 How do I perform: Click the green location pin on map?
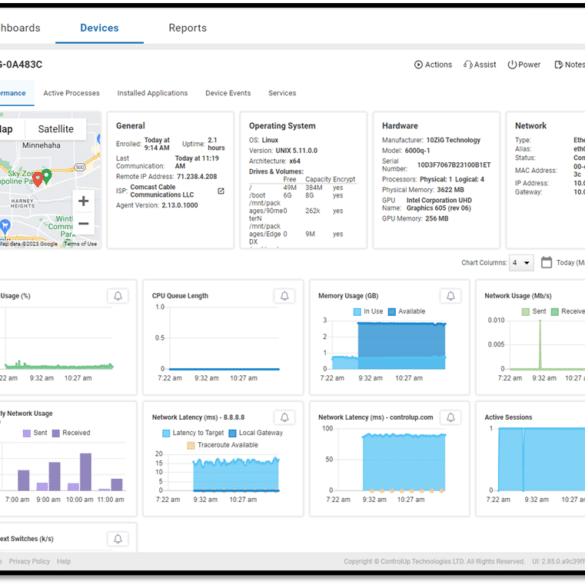pos(47,176)
